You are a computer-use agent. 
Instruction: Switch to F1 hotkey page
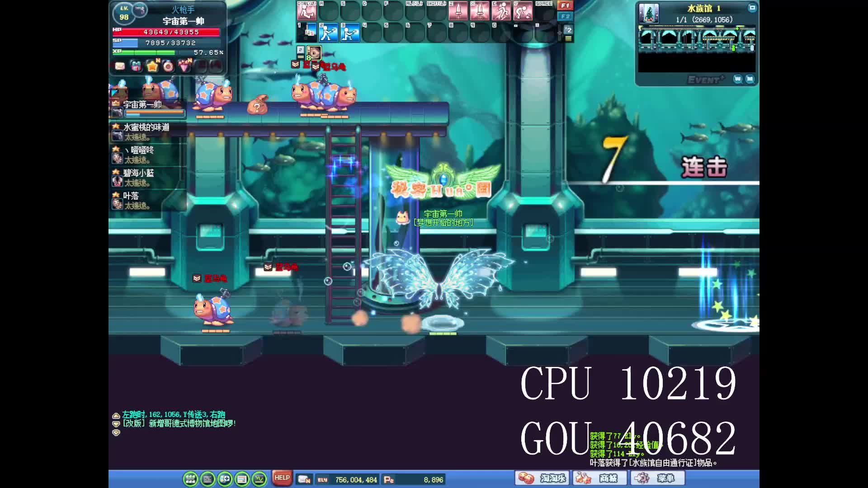pyautogui.click(x=565, y=5)
